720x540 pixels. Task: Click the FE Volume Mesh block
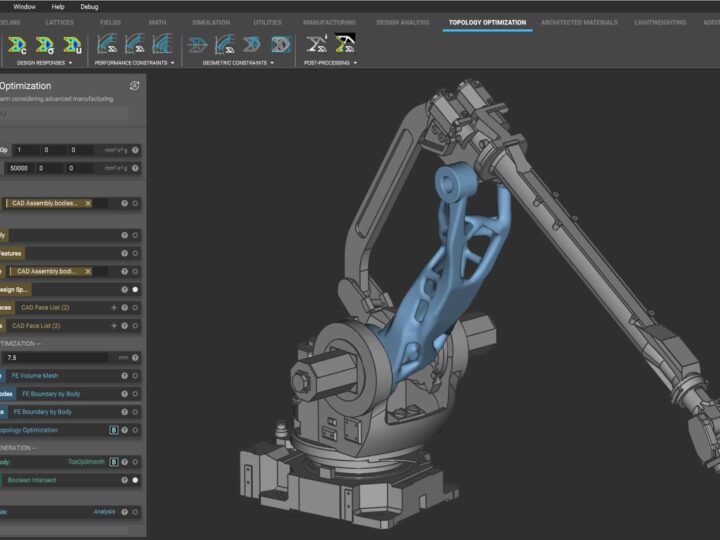35,376
